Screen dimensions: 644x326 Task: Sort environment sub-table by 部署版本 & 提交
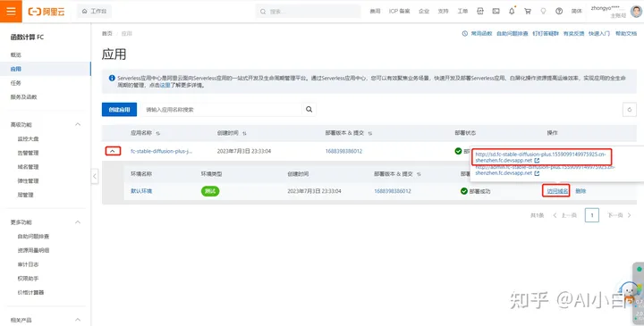pyautogui.click(x=419, y=174)
